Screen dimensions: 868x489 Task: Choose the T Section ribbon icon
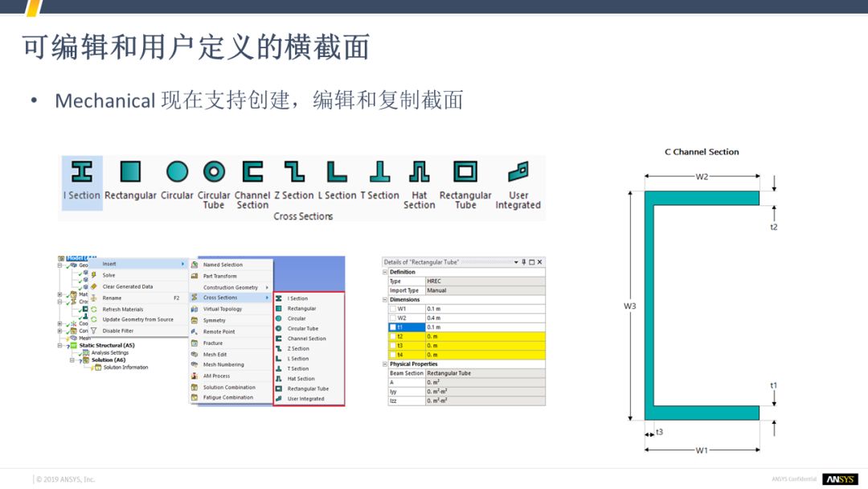point(379,172)
